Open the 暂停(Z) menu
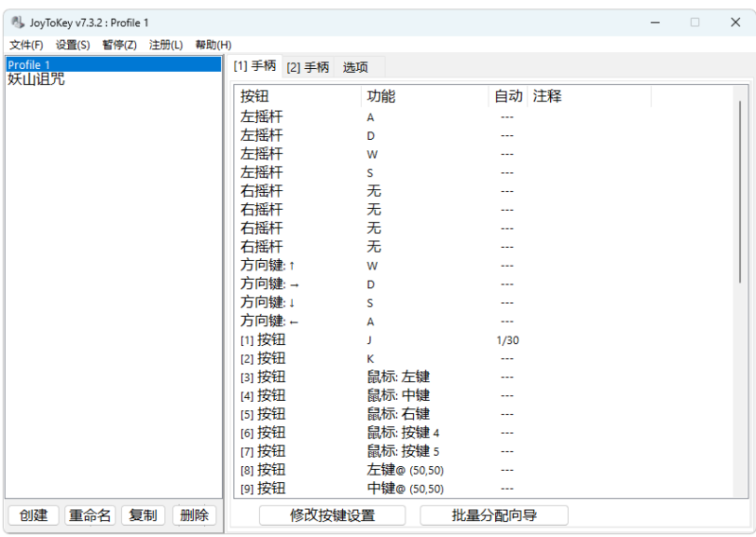This screenshot has width=756, height=537. pyautogui.click(x=119, y=44)
